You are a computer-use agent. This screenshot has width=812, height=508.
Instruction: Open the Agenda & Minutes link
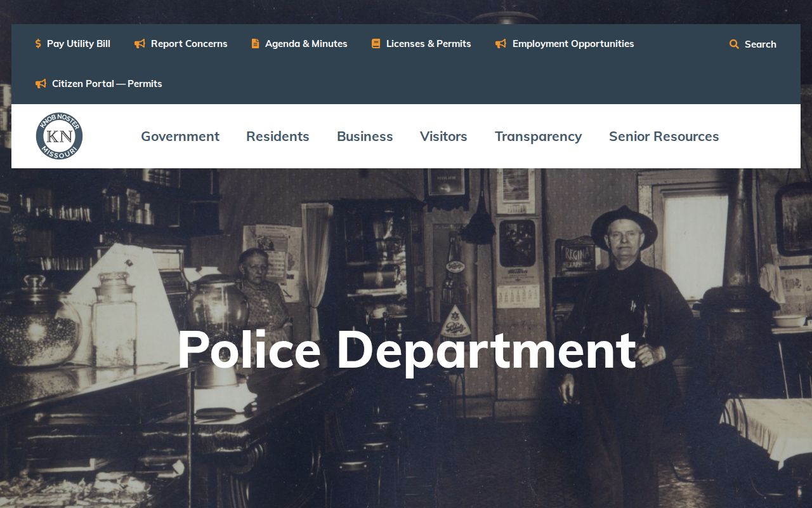click(x=306, y=44)
